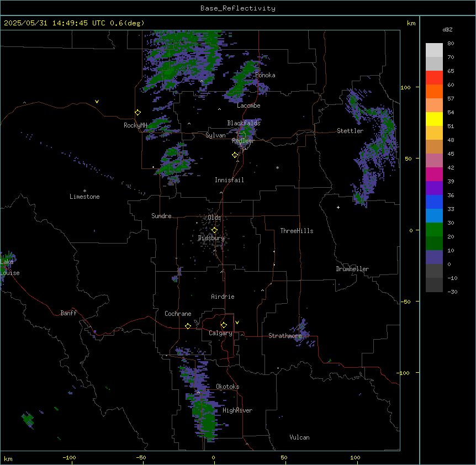476x465 pixels.
Task: Select the yellow v marker northeast of Calgary
Action: [237, 323]
